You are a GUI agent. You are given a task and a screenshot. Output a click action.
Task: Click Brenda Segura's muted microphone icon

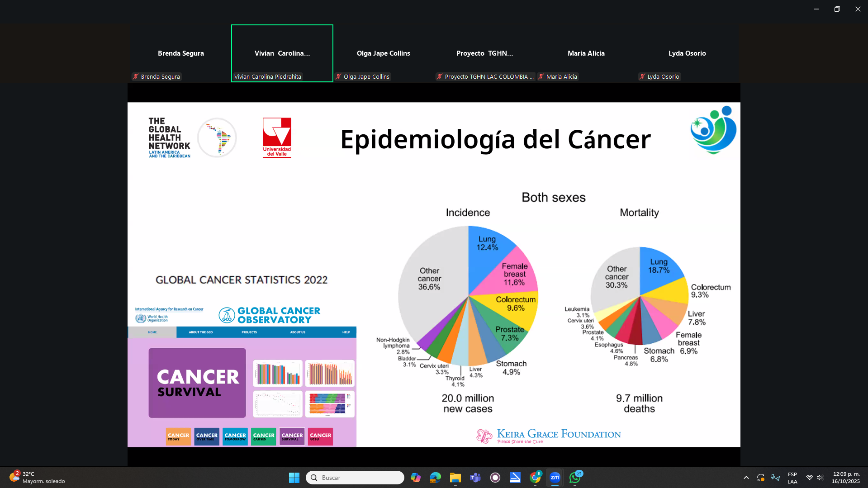coord(136,77)
